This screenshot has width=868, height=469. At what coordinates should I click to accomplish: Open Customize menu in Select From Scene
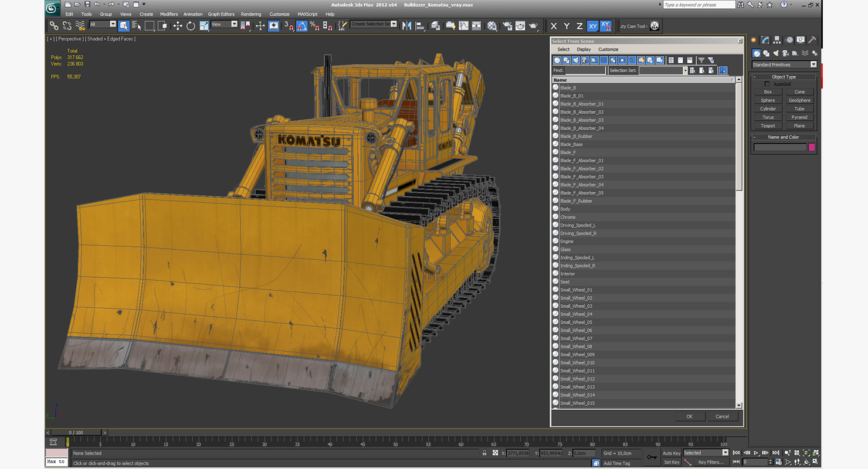pyautogui.click(x=608, y=49)
